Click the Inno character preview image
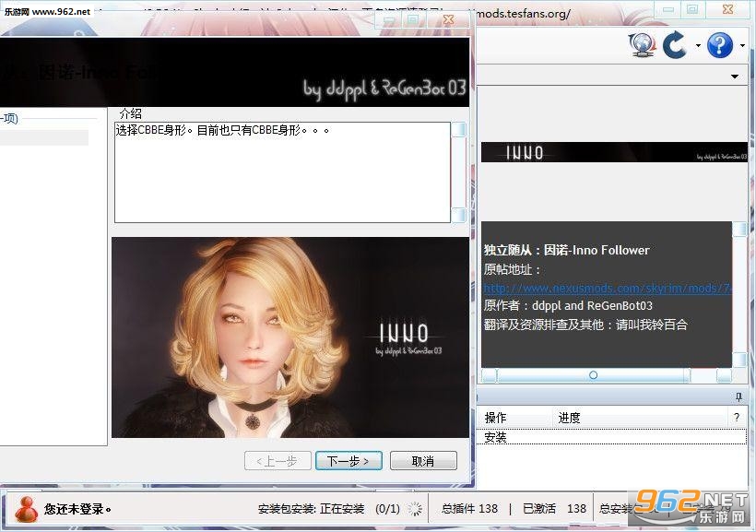The height and width of the screenshot is (532, 756). pyautogui.click(x=289, y=337)
